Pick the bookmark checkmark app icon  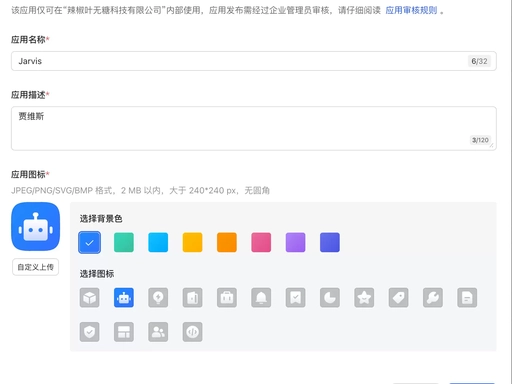tap(295, 297)
